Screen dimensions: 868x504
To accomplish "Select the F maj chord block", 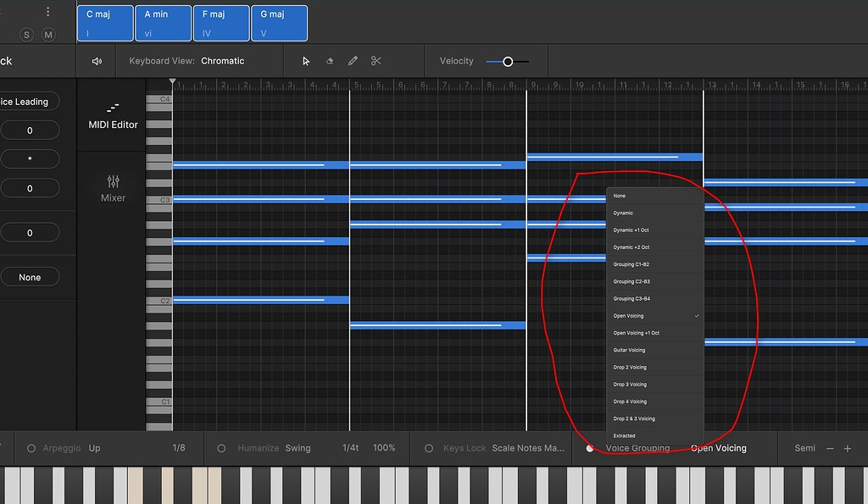I will coord(221,23).
